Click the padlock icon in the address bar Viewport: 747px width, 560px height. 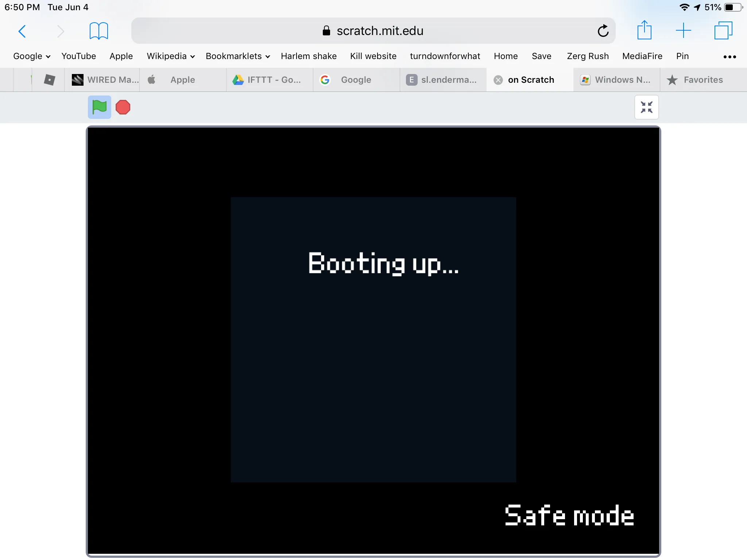(326, 31)
